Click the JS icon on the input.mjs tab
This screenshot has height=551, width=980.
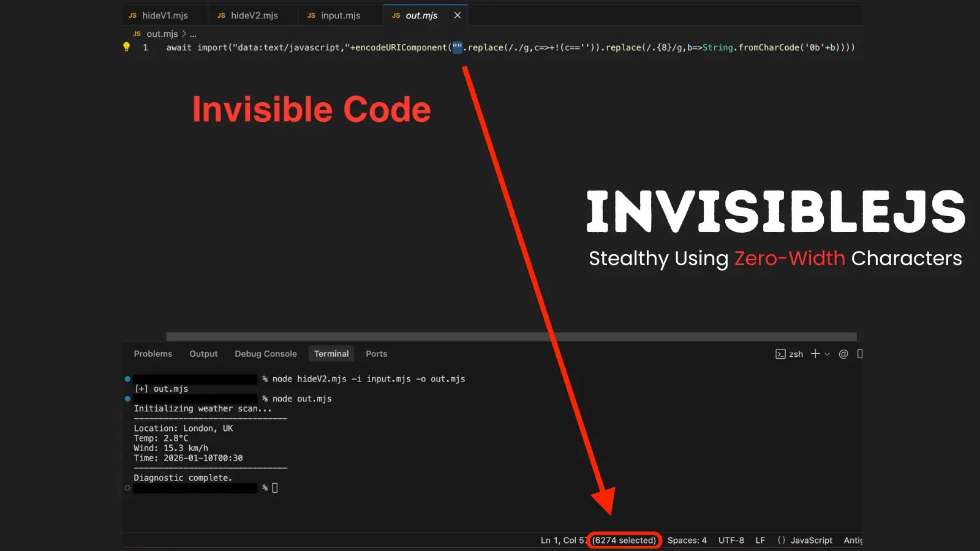tap(311, 15)
